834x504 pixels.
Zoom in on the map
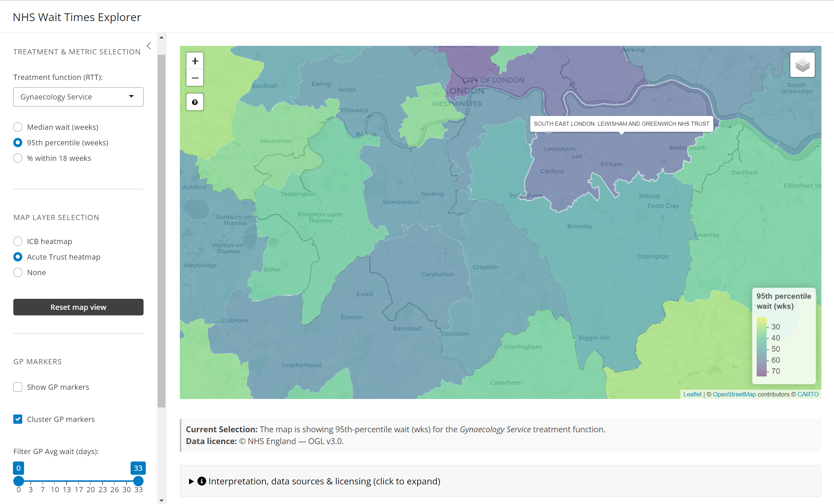point(195,61)
